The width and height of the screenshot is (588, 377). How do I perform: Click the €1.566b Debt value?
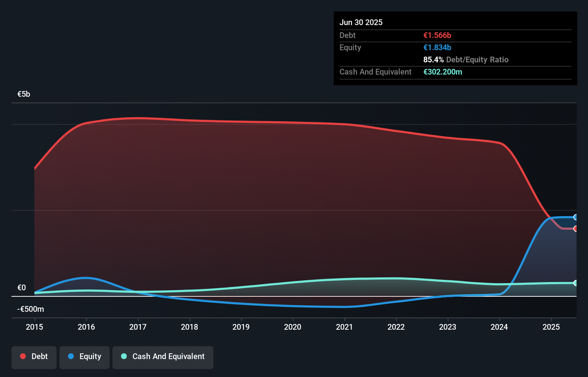(437, 35)
